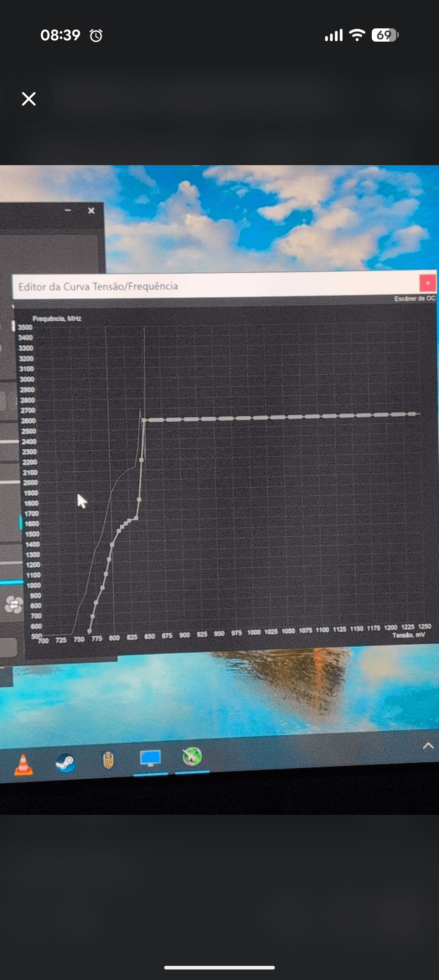Tap the Wi-Fi status icon
Screen dimensions: 439x980
coord(357,35)
